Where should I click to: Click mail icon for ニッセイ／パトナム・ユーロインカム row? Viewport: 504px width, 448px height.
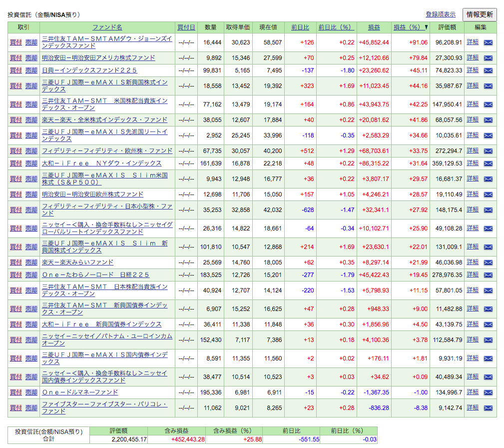click(x=488, y=340)
